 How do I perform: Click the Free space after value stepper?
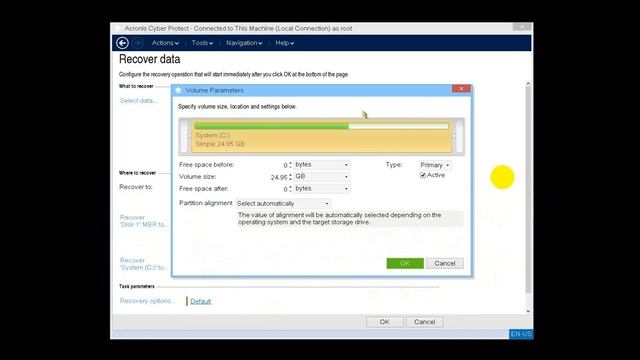click(x=290, y=189)
